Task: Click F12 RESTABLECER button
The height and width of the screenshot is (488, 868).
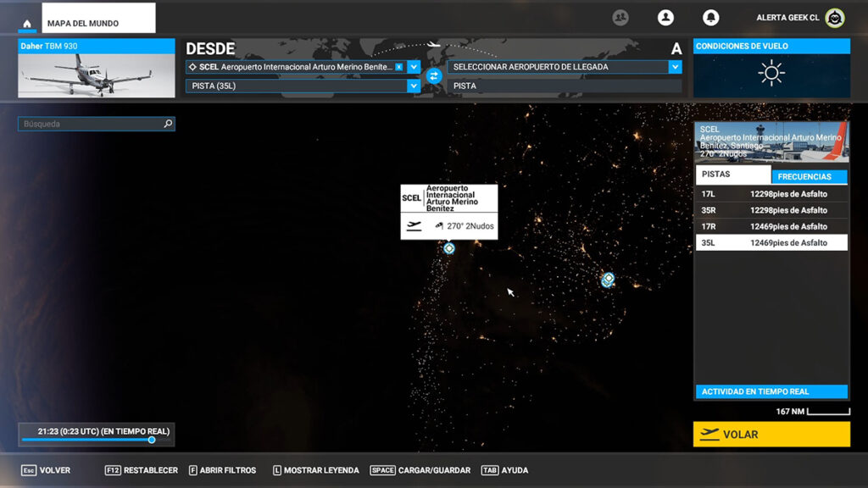Action: 142,470
